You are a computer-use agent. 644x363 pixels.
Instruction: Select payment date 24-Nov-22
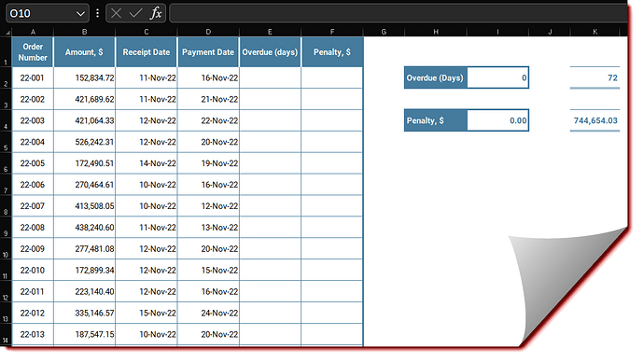(x=208, y=313)
